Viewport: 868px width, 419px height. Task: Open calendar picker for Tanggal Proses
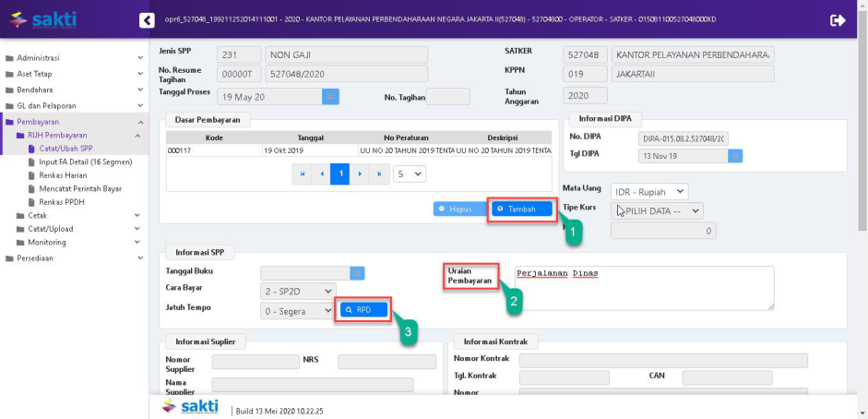[330, 96]
